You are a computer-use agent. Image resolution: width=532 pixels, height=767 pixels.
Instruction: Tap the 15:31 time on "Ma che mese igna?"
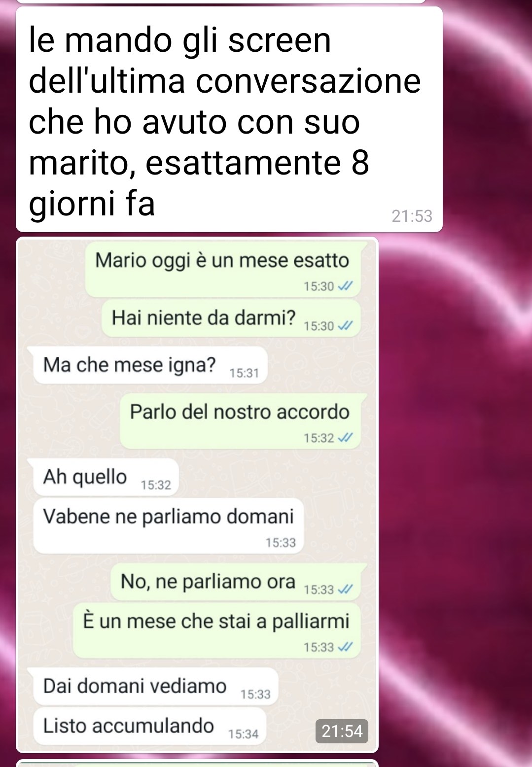244,373
